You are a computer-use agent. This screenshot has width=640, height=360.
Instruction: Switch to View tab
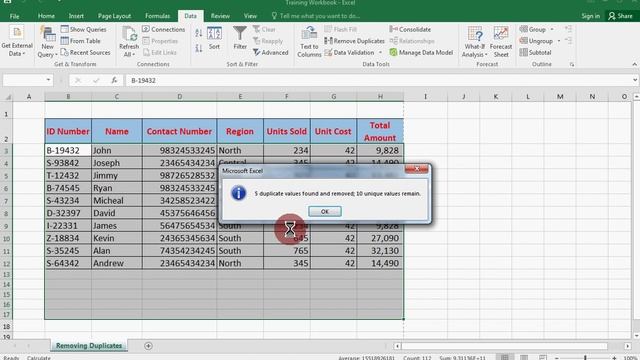click(x=250, y=16)
